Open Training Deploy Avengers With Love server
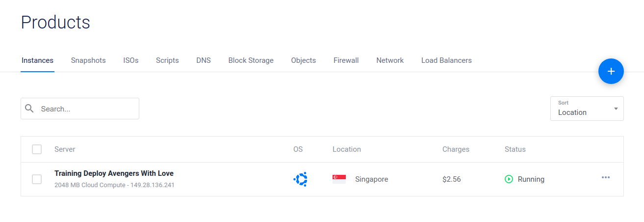 (x=114, y=173)
